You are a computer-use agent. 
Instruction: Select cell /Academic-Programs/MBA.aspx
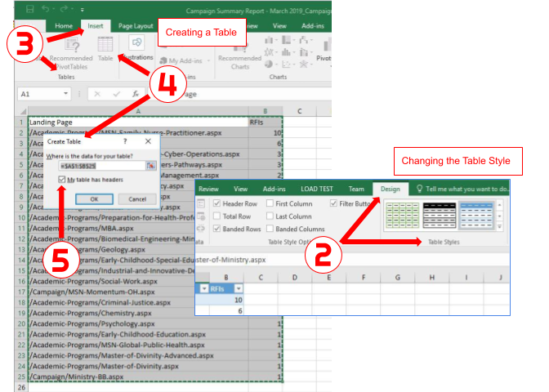(x=112, y=228)
